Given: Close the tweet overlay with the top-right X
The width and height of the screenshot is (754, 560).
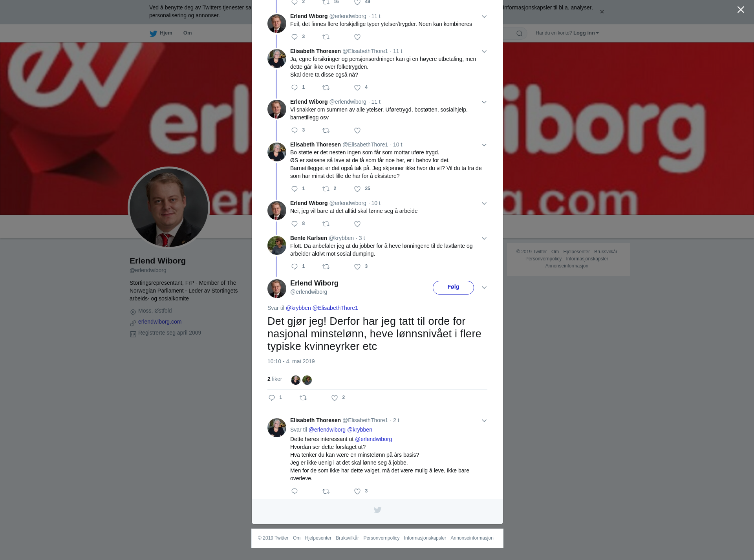Looking at the screenshot, I should [x=741, y=10].
